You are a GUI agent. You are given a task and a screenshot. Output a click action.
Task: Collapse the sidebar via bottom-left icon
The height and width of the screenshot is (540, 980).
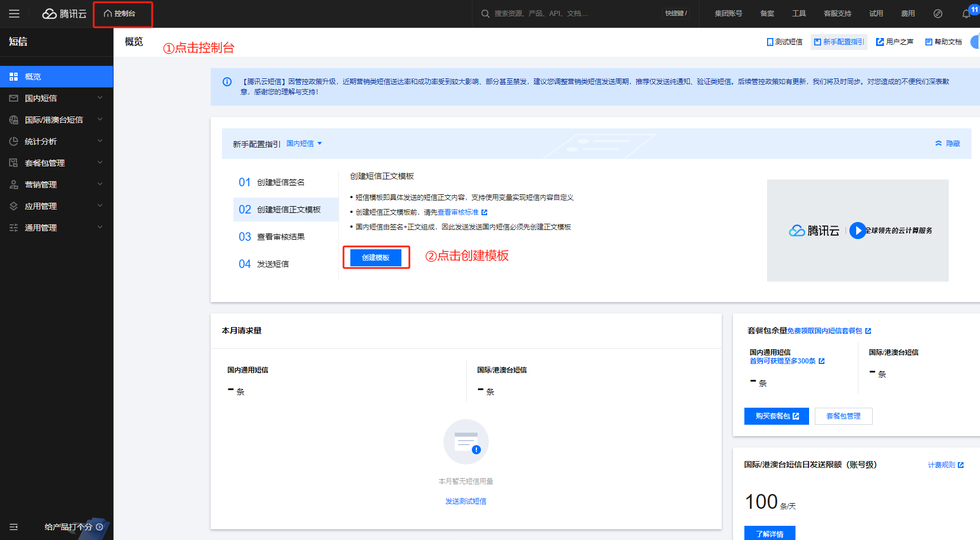click(14, 527)
